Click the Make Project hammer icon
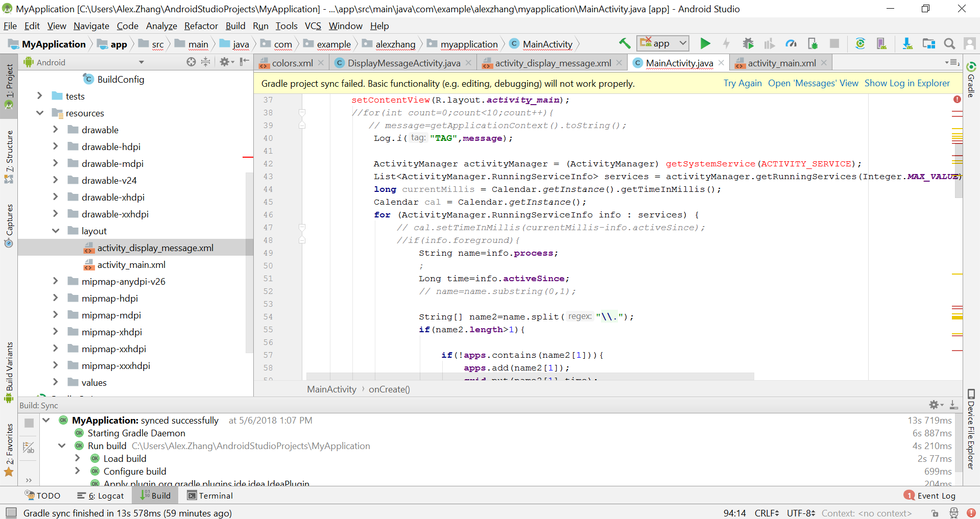 pos(625,44)
